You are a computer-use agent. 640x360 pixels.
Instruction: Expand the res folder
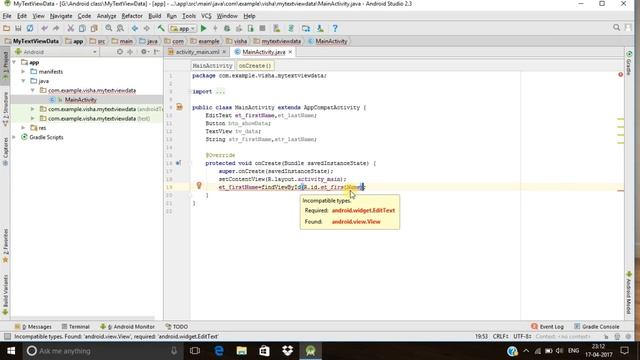(x=23, y=128)
